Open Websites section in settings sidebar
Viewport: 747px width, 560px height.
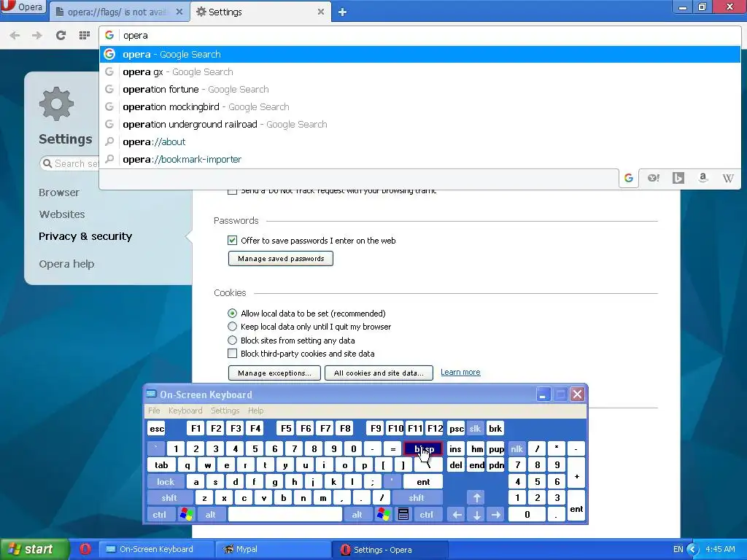(62, 214)
